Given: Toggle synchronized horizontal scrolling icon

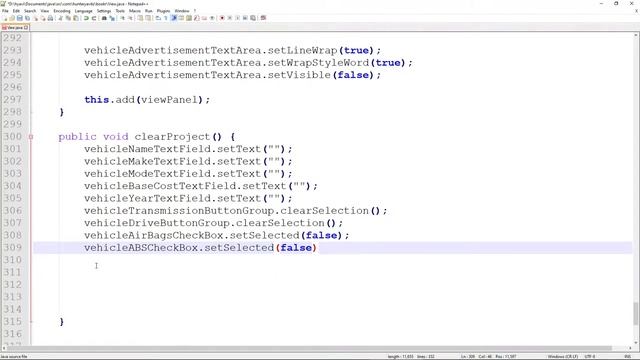Looking at the screenshot, I should pyautogui.click(x=148, y=18).
